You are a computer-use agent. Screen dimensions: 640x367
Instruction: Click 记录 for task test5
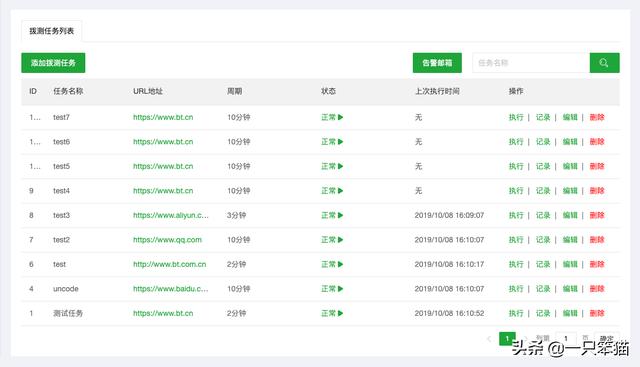(x=543, y=167)
